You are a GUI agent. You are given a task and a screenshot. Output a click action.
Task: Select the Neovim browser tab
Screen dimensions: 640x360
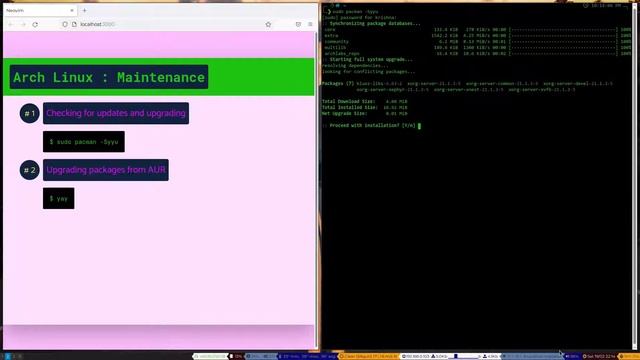pyautogui.click(x=40, y=10)
